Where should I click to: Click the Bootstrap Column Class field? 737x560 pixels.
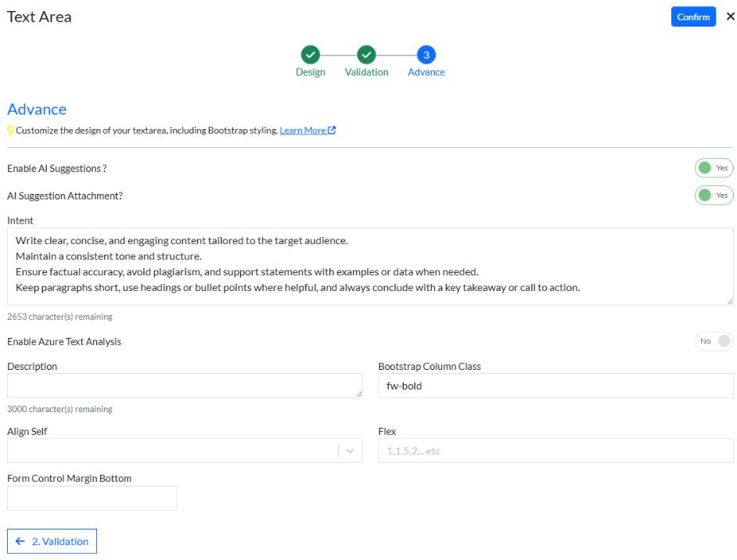point(555,386)
